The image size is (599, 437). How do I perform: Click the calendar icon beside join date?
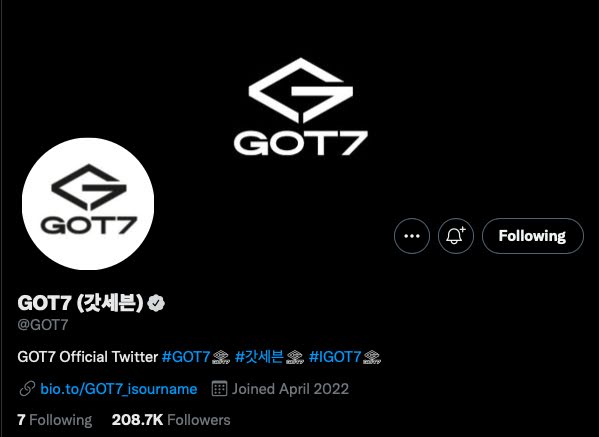[x=219, y=389]
